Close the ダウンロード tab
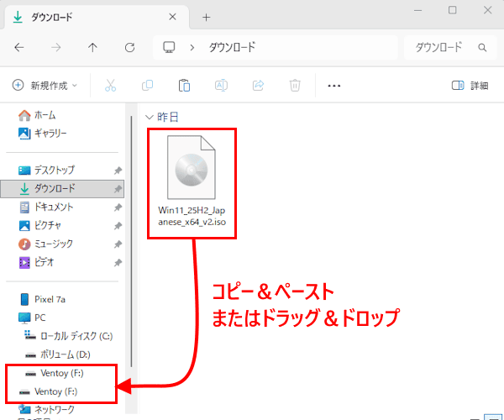Viewport: 504px width, 420px height. [172, 17]
